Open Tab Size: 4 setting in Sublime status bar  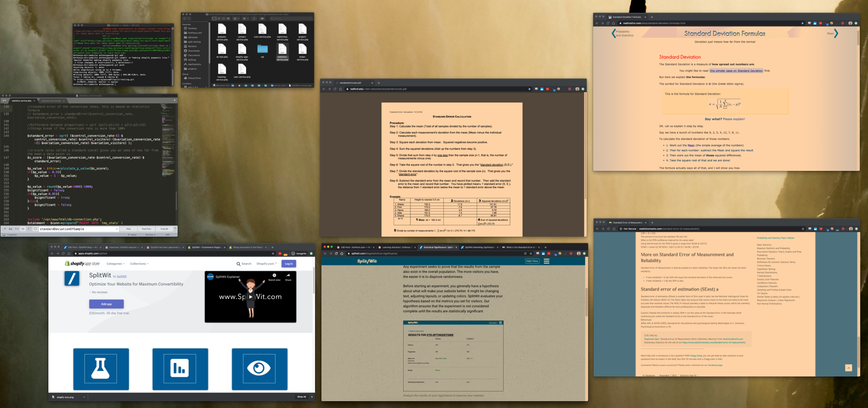(150, 235)
